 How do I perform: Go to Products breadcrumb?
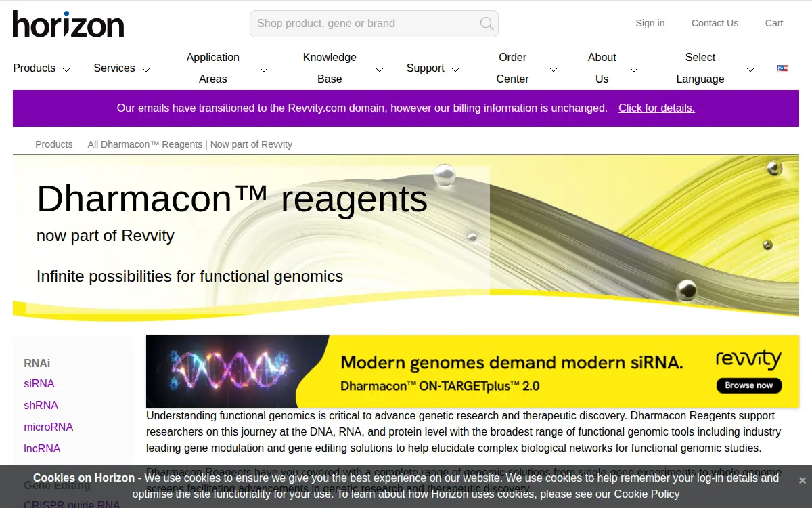click(x=54, y=144)
